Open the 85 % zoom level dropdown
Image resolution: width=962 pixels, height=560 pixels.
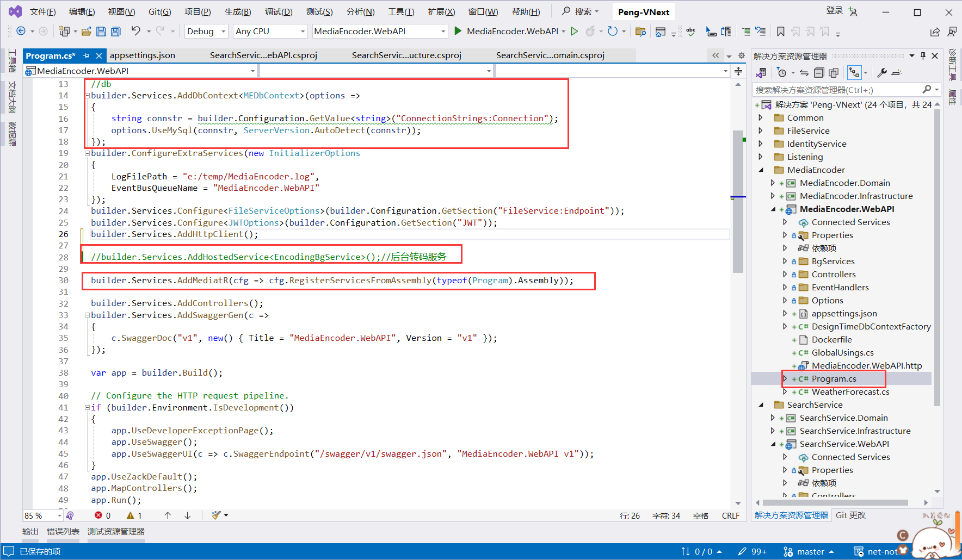coord(43,515)
